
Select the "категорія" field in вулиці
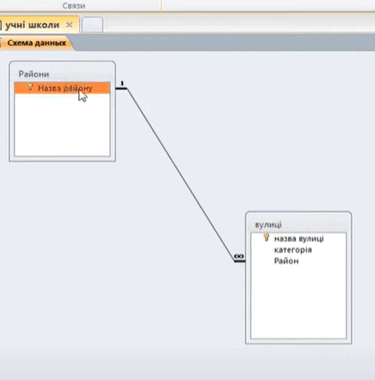293,250
